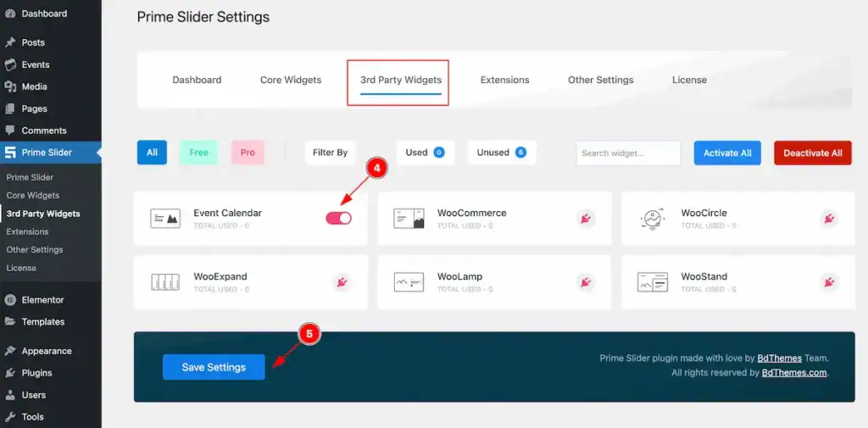Click the Pages icon in sidebar
Screen dimensions: 868x428
(10, 108)
